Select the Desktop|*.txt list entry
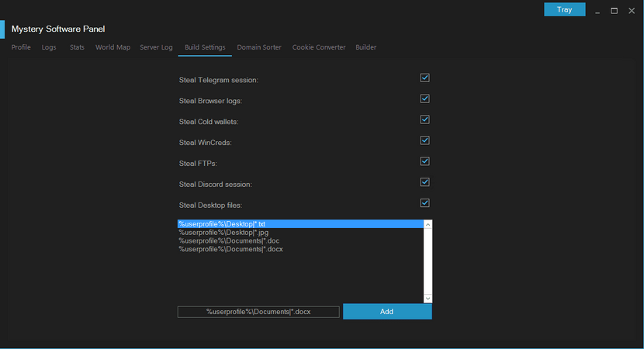Image resolution: width=644 pixels, height=349 pixels. (300, 224)
